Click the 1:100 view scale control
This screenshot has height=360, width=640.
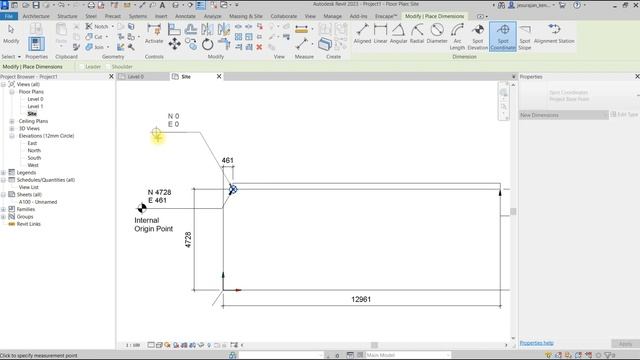coord(133,345)
